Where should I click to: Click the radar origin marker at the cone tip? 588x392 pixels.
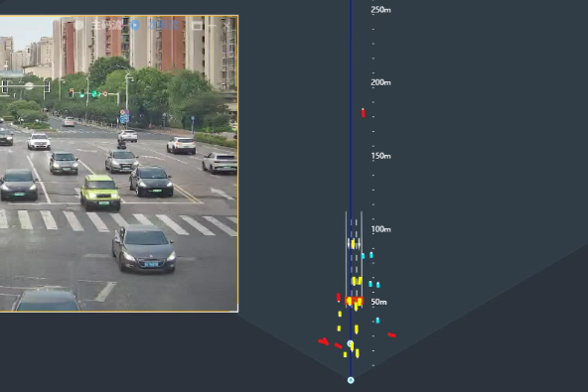(351, 380)
